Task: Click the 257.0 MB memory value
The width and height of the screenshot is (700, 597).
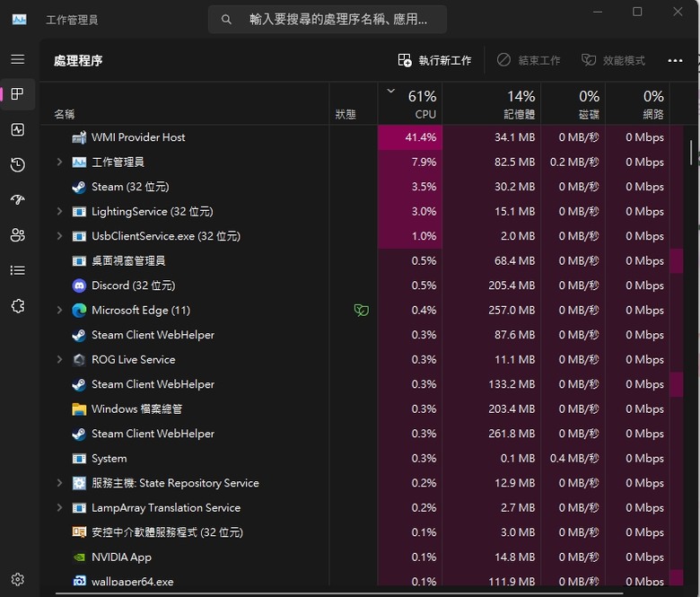Action: click(x=512, y=310)
